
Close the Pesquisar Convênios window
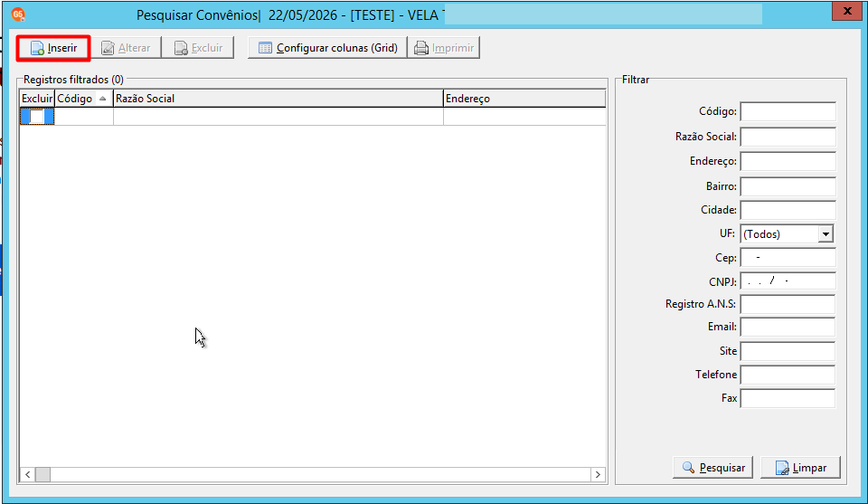coord(847,11)
